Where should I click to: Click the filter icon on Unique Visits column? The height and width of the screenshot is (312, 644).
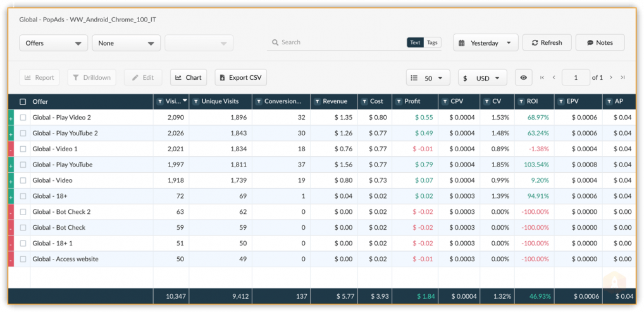196,101
